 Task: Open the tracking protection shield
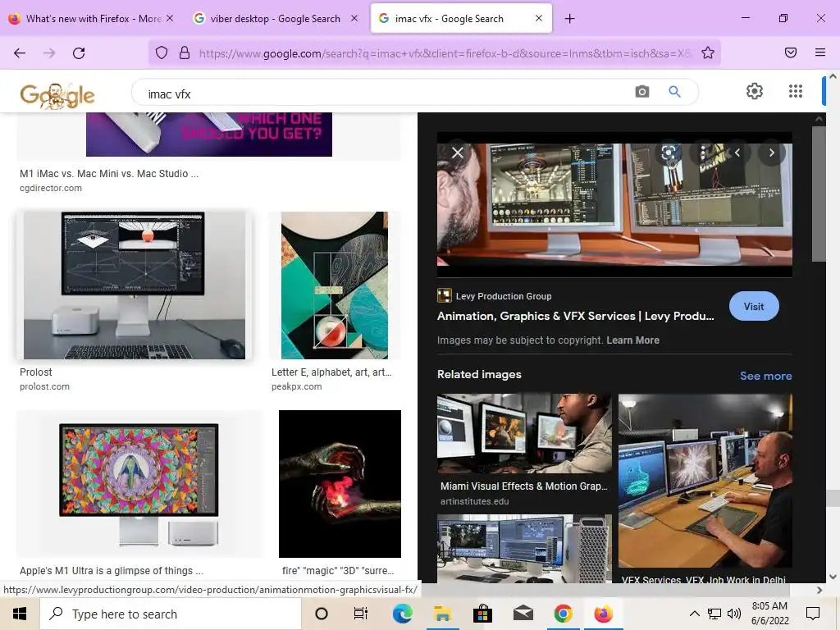coord(162,53)
